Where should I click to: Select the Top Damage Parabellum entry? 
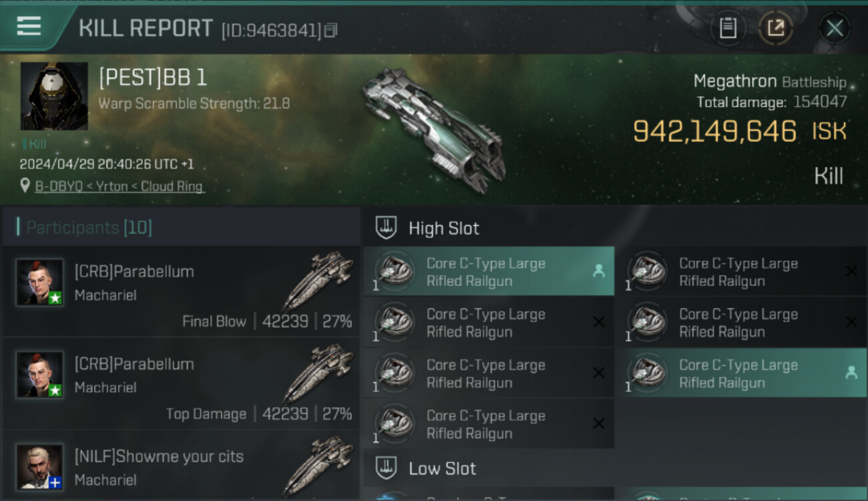click(181, 383)
